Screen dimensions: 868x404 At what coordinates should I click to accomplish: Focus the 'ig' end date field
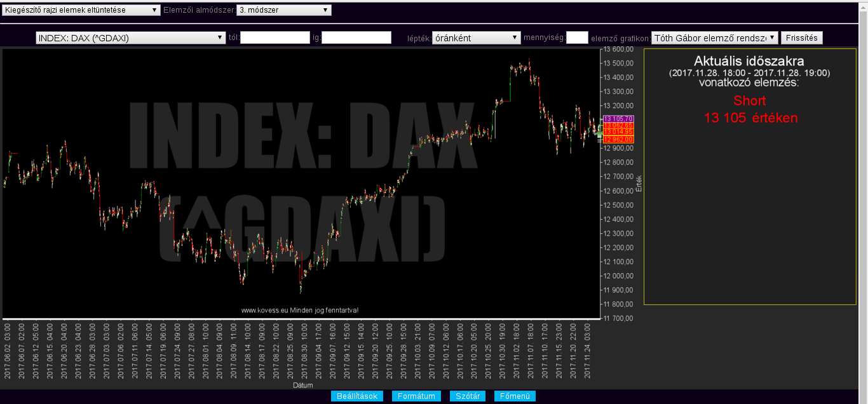[356, 38]
